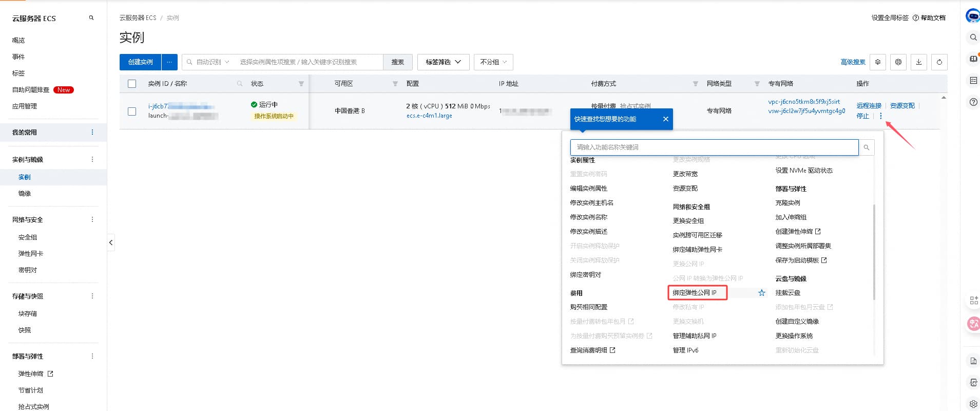The image size is (980, 411).
Task: Click the function search magnifier button
Action: 867,147
